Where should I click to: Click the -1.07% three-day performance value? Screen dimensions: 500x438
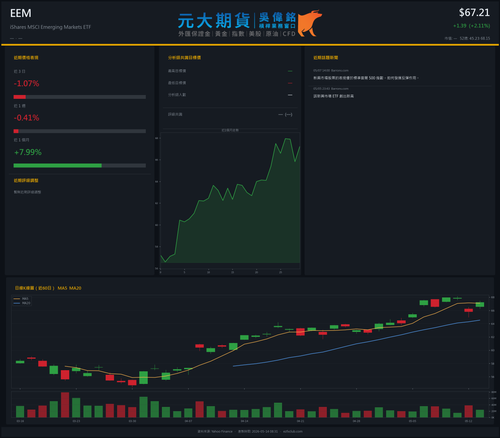coord(26,83)
